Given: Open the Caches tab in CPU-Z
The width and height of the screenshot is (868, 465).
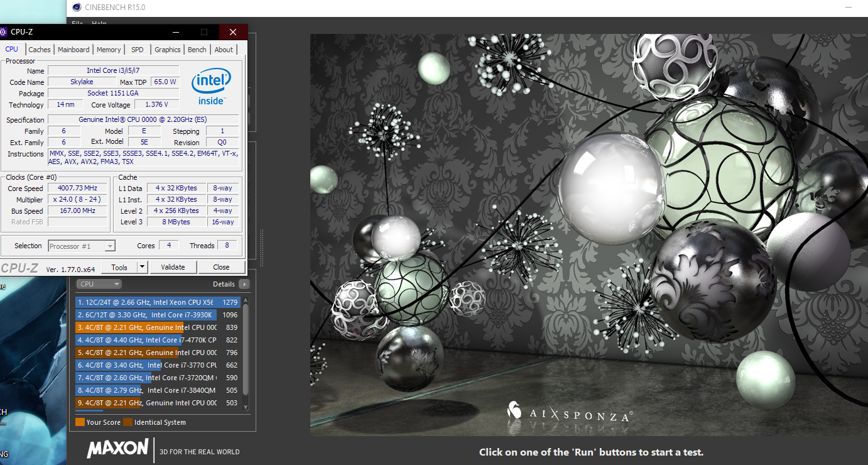Looking at the screenshot, I should 40,50.
